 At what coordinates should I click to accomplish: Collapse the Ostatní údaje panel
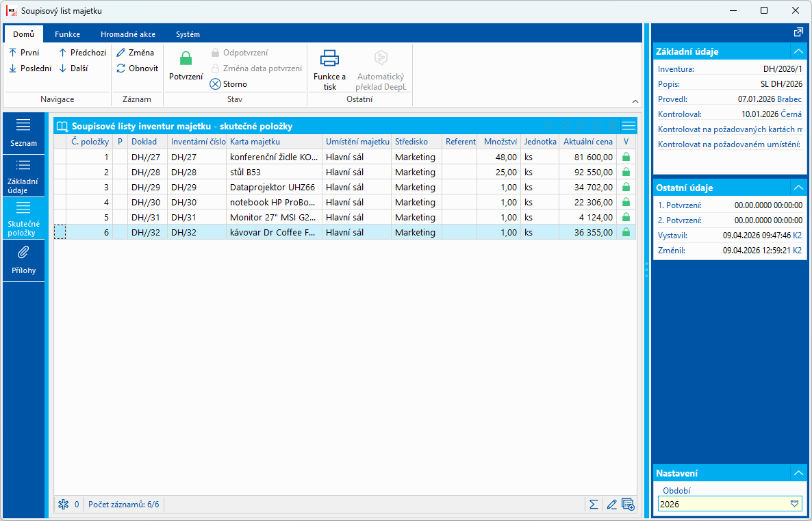tap(798, 188)
